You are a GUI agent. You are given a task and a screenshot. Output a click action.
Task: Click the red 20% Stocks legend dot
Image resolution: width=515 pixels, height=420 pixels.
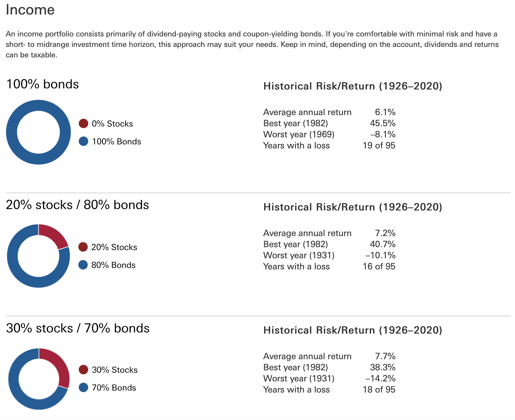point(83,247)
